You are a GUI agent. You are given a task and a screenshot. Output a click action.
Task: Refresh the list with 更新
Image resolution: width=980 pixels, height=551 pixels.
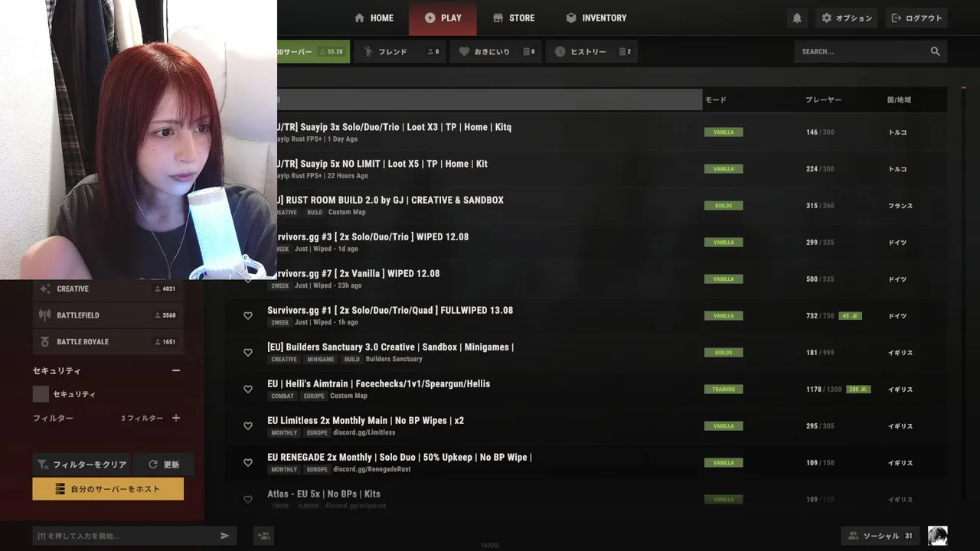click(x=163, y=465)
